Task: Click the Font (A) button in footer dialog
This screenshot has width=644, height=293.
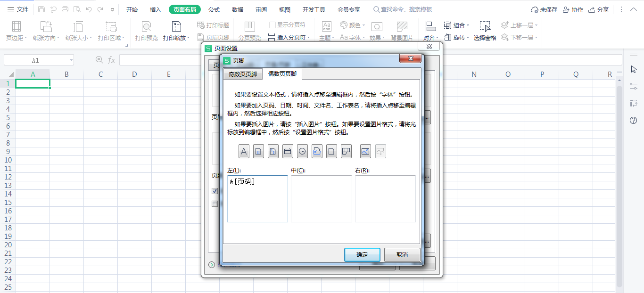Action: (244, 151)
